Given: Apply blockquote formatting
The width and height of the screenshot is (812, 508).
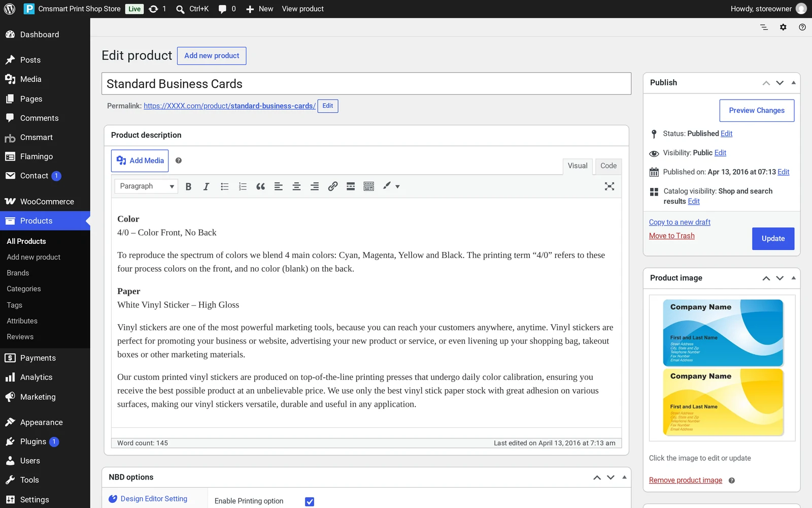Looking at the screenshot, I should (x=260, y=186).
